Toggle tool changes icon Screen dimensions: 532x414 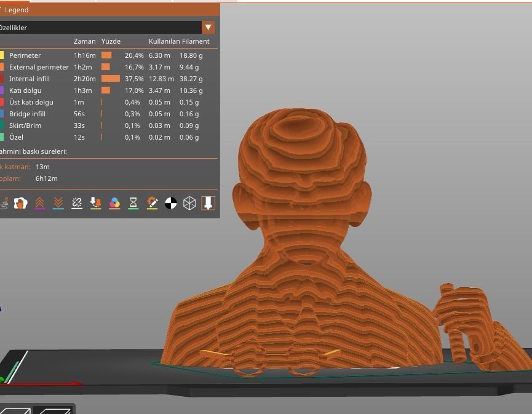(x=96, y=203)
